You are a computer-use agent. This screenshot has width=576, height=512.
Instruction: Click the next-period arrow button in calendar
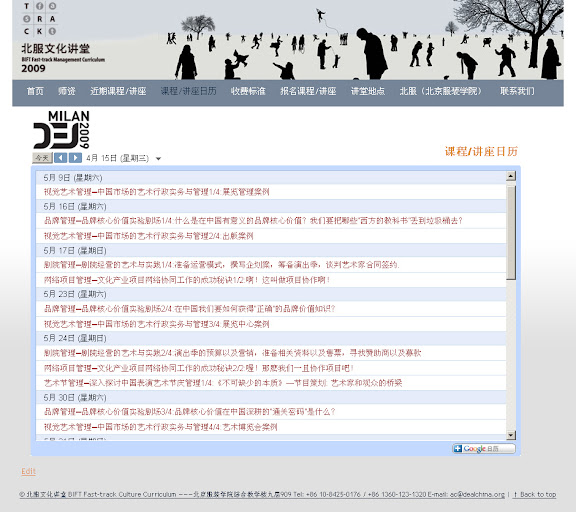[x=75, y=158]
